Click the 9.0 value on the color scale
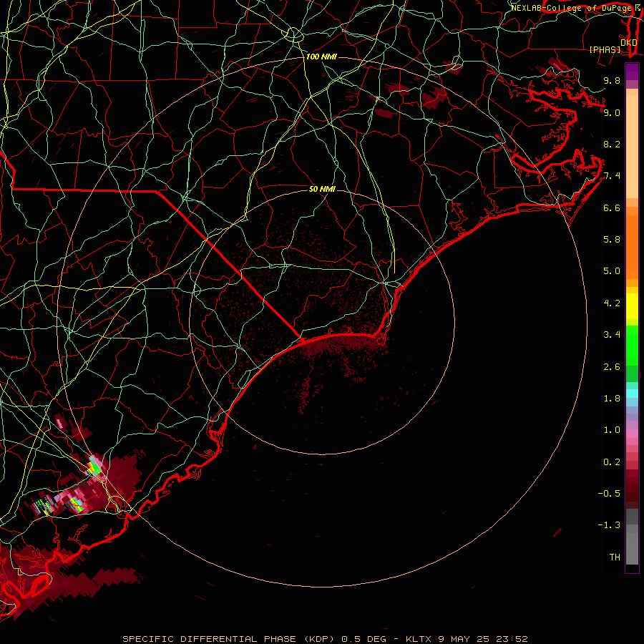 click(x=612, y=112)
